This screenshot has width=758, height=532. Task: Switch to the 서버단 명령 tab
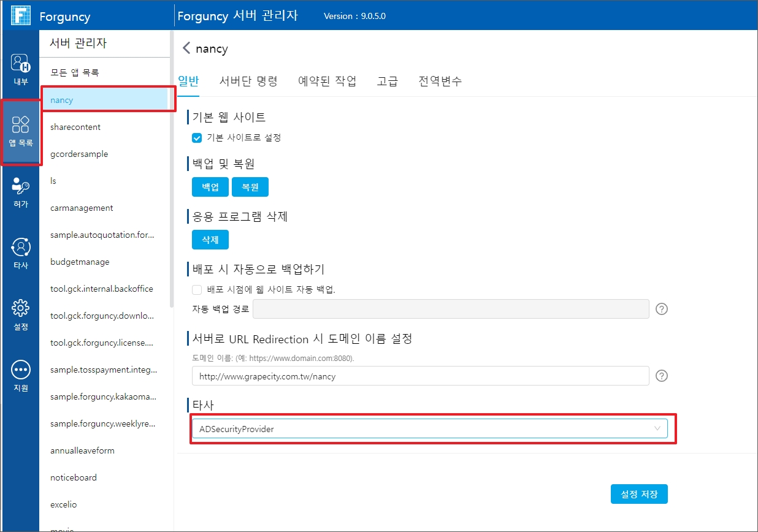pos(248,81)
